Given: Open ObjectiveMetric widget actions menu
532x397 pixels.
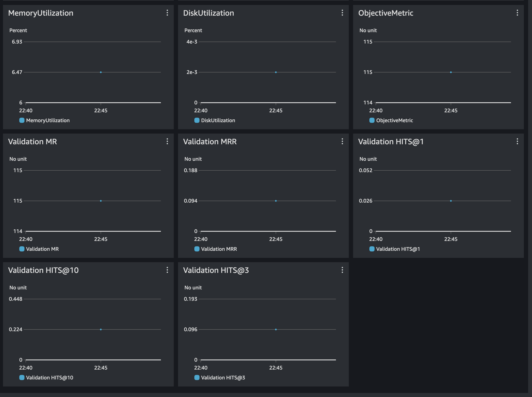Looking at the screenshot, I should (x=517, y=13).
